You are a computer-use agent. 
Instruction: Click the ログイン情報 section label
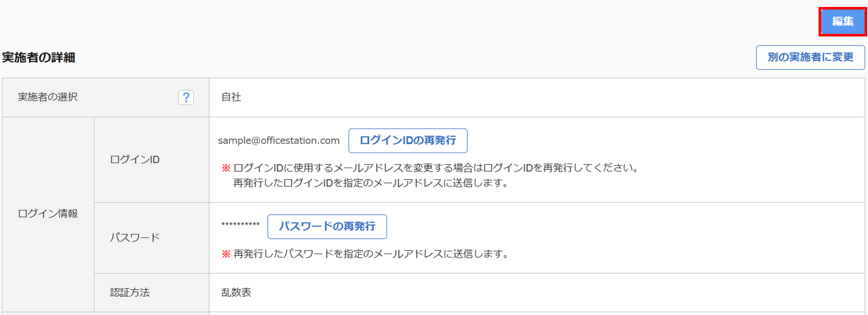coord(48,214)
